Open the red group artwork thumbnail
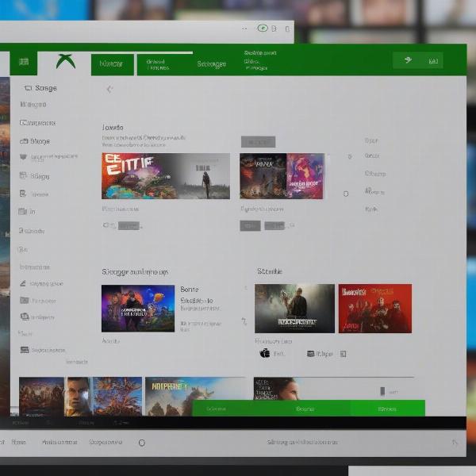The height and width of the screenshot is (476, 476). coord(375,309)
